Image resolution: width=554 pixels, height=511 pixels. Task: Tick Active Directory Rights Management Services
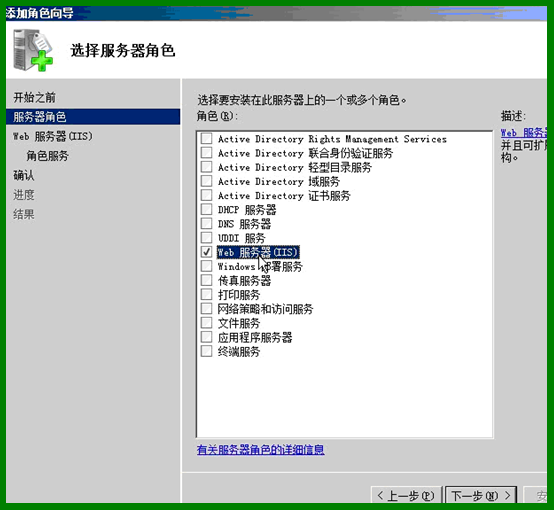[x=206, y=139]
